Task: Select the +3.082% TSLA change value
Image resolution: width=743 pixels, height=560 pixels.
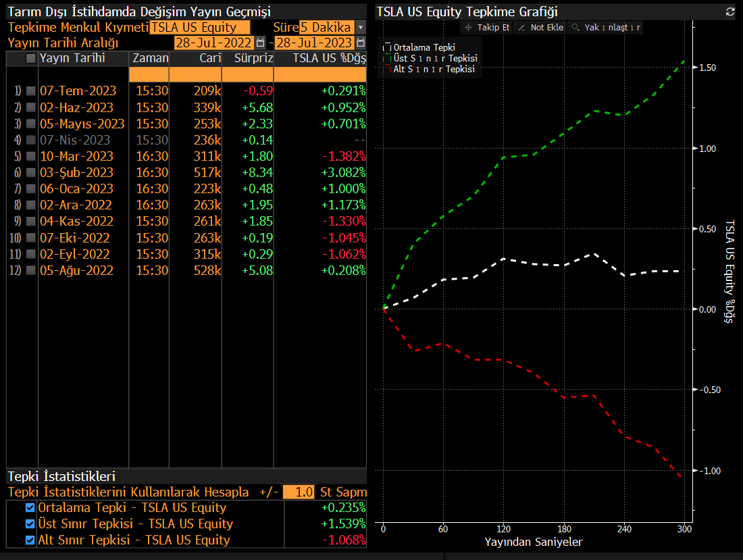Action: [x=344, y=172]
